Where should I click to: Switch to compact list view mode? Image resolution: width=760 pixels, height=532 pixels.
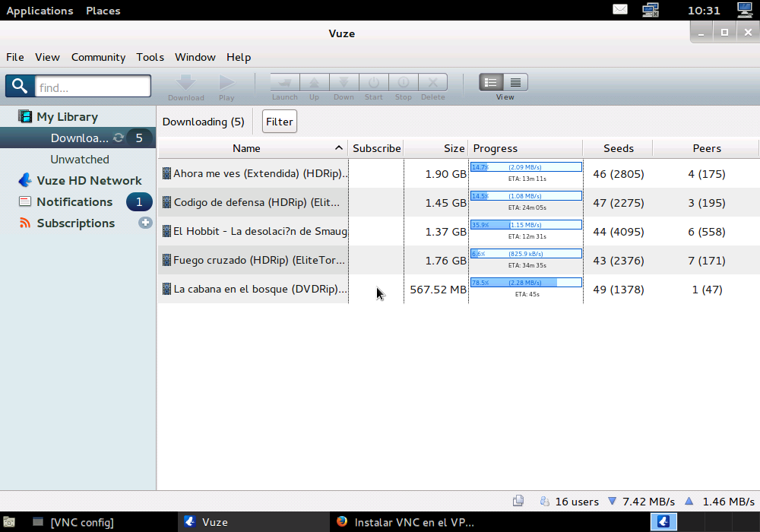click(516, 82)
